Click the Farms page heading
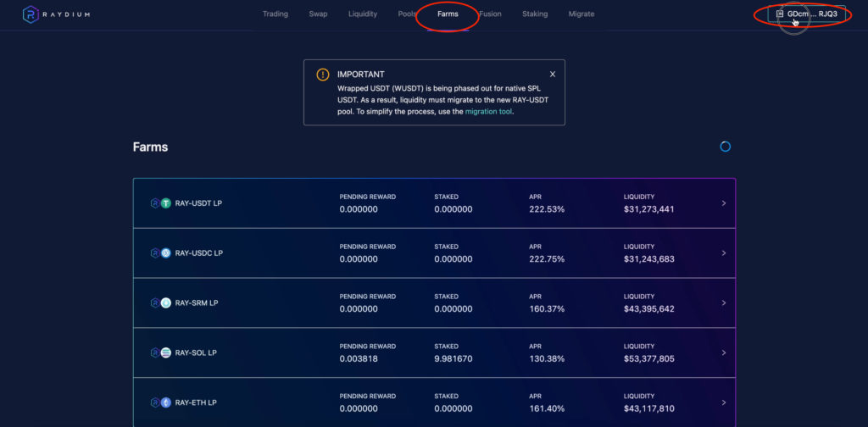 [x=151, y=147]
